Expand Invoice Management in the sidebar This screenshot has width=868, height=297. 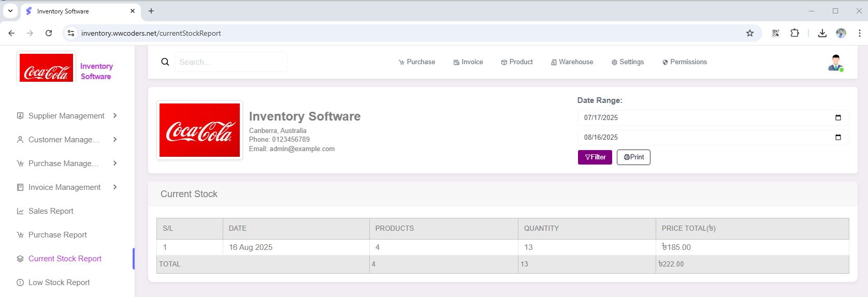66,187
